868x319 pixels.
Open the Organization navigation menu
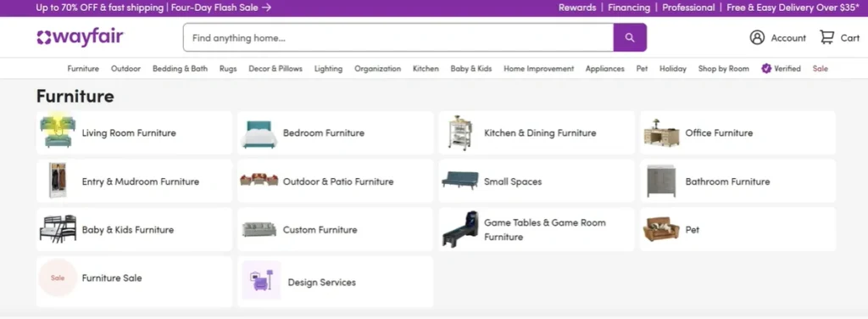pyautogui.click(x=377, y=69)
